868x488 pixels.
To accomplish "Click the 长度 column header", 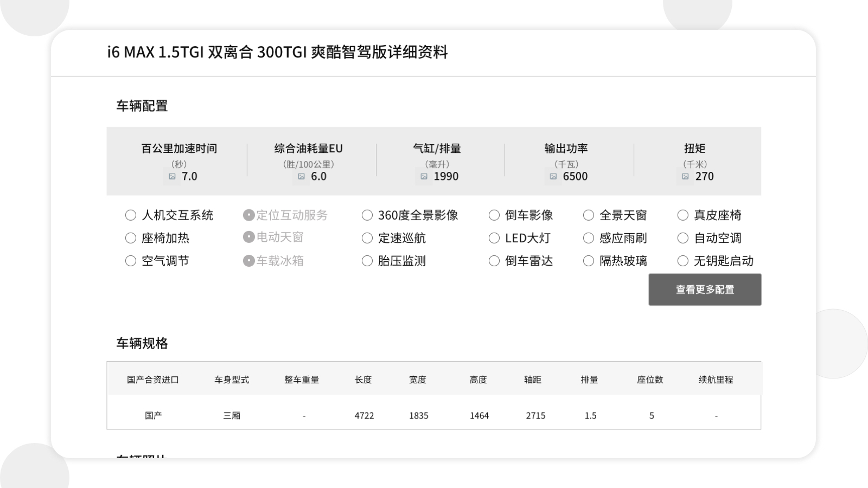I will 363,380.
